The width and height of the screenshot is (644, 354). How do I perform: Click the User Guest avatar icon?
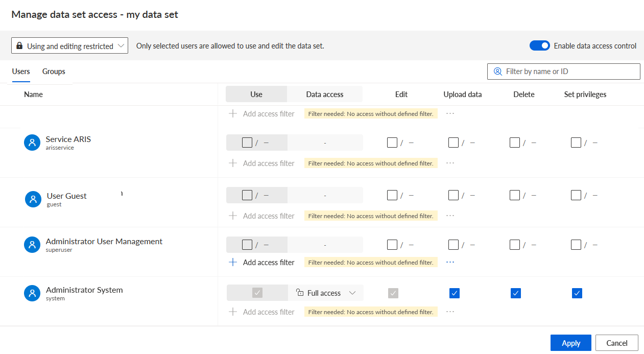pos(33,199)
